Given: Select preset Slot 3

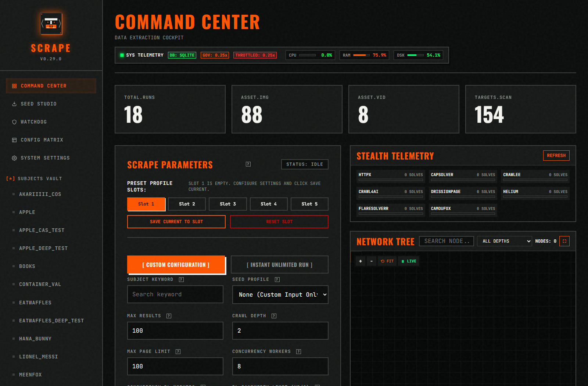Looking at the screenshot, I should coord(228,204).
